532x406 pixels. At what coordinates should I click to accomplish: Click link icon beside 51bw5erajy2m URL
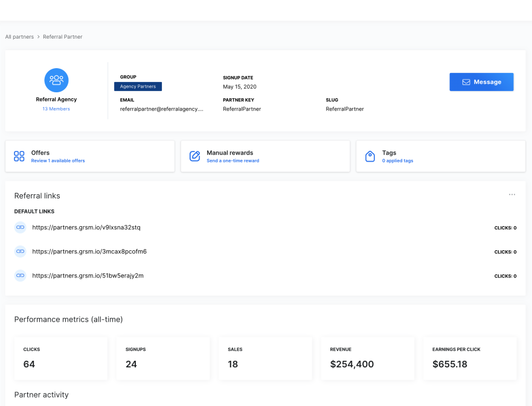(21, 276)
